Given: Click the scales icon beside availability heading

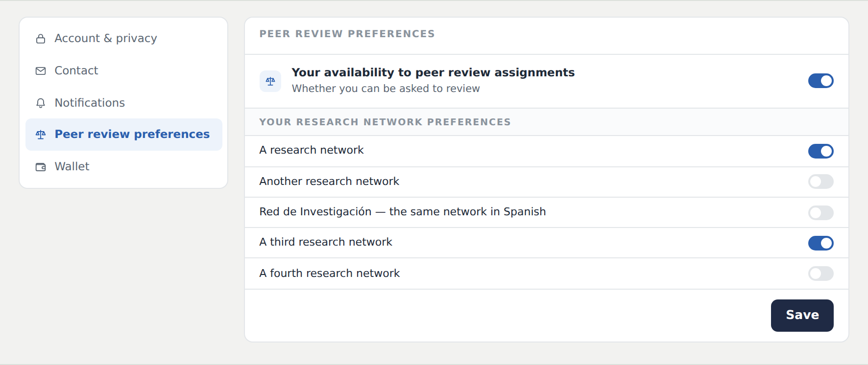Looking at the screenshot, I should pyautogui.click(x=270, y=81).
